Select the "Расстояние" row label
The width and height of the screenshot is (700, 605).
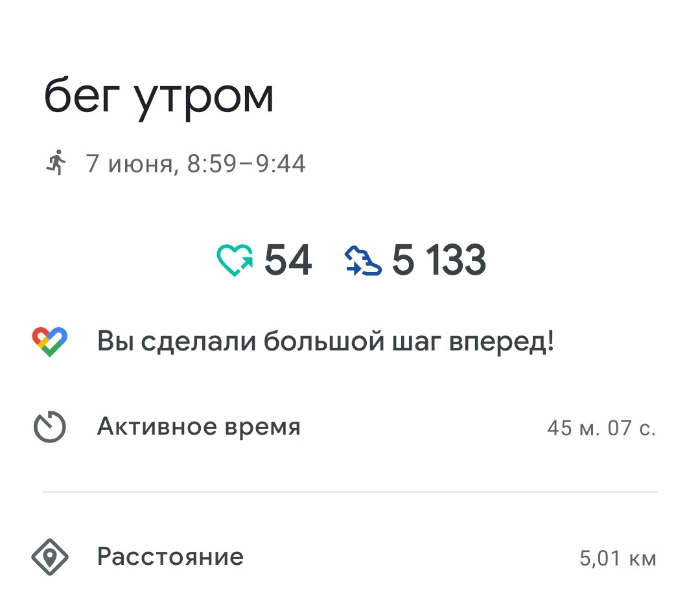(x=170, y=556)
